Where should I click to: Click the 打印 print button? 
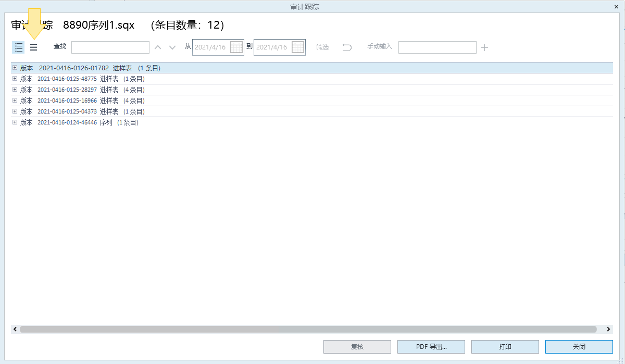[x=505, y=347]
